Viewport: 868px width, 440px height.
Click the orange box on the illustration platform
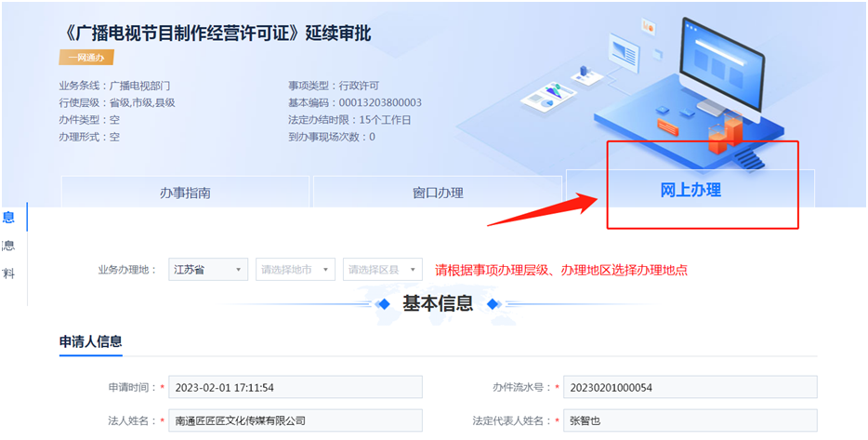724,136
